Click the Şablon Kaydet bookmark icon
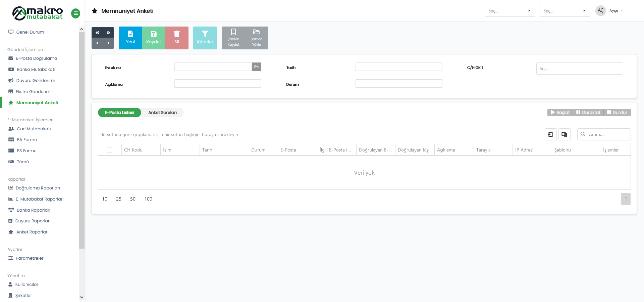Image resolution: width=644 pixels, height=302 pixels. (x=233, y=32)
